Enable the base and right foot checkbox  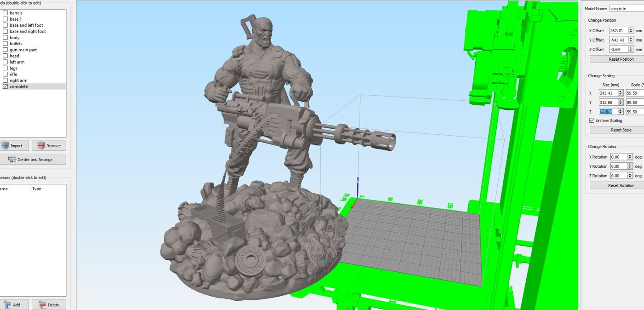[5, 31]
